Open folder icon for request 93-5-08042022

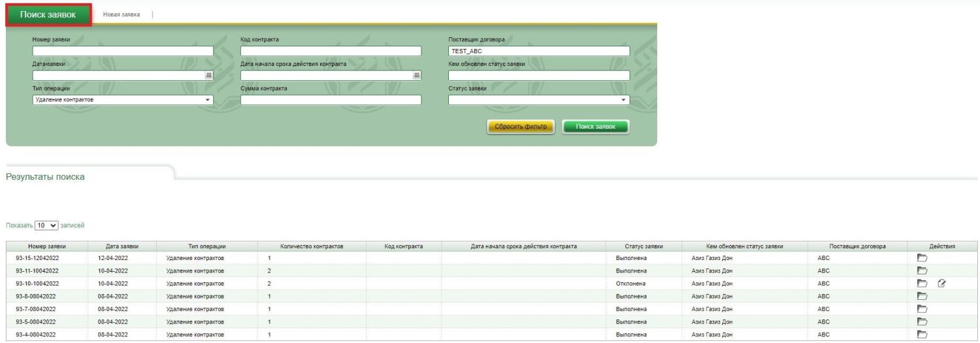tap(923, 321)
